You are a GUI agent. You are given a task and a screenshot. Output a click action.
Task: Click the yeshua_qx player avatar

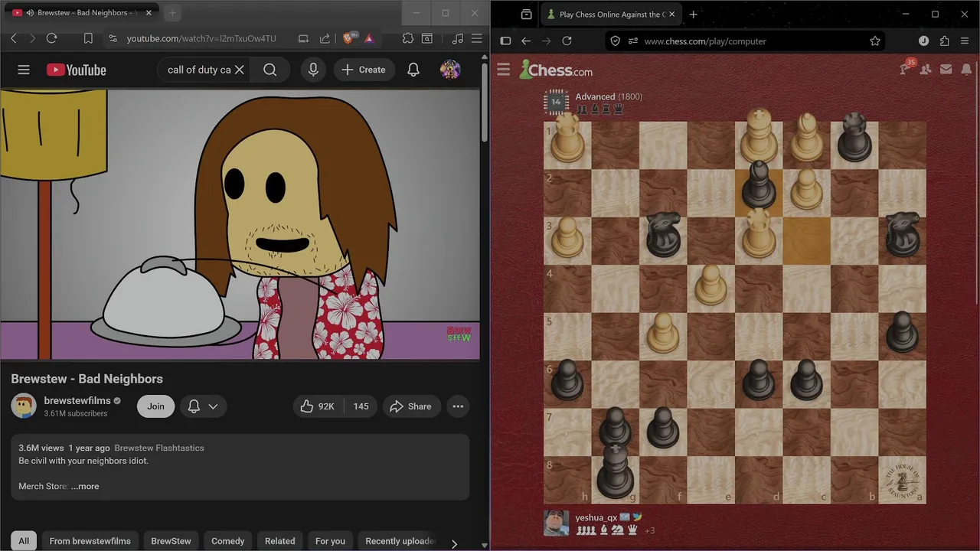tap(557, 523)
